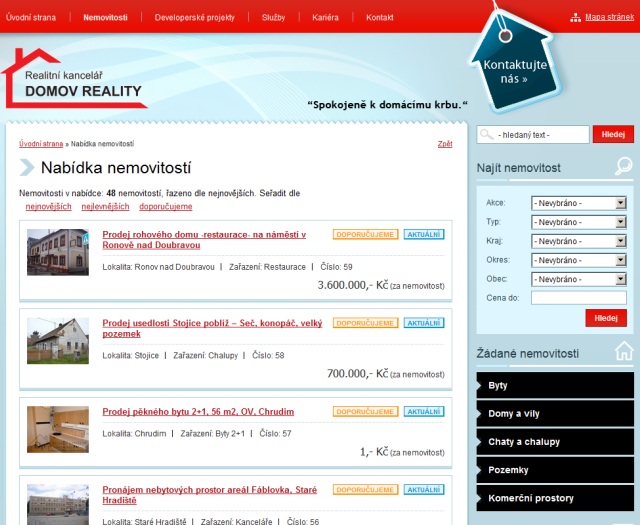Click the Aktuální badge on the Stojice listing

point(424,323)
